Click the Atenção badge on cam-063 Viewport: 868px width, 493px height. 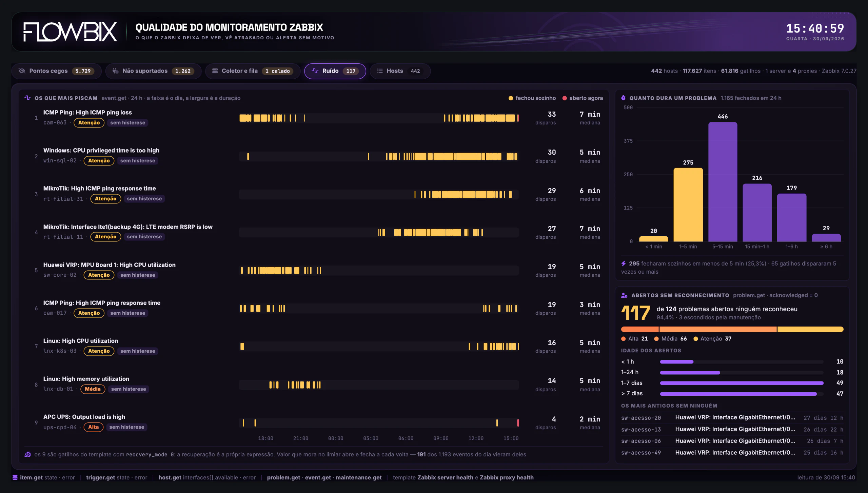89,122
